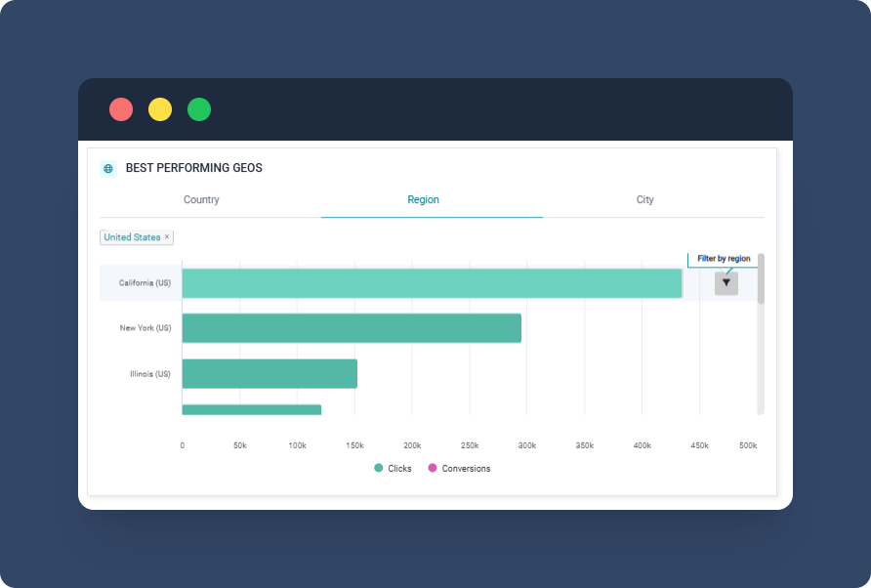
Task: Click the partially visible fourth bar
Action: click(251, 410)
